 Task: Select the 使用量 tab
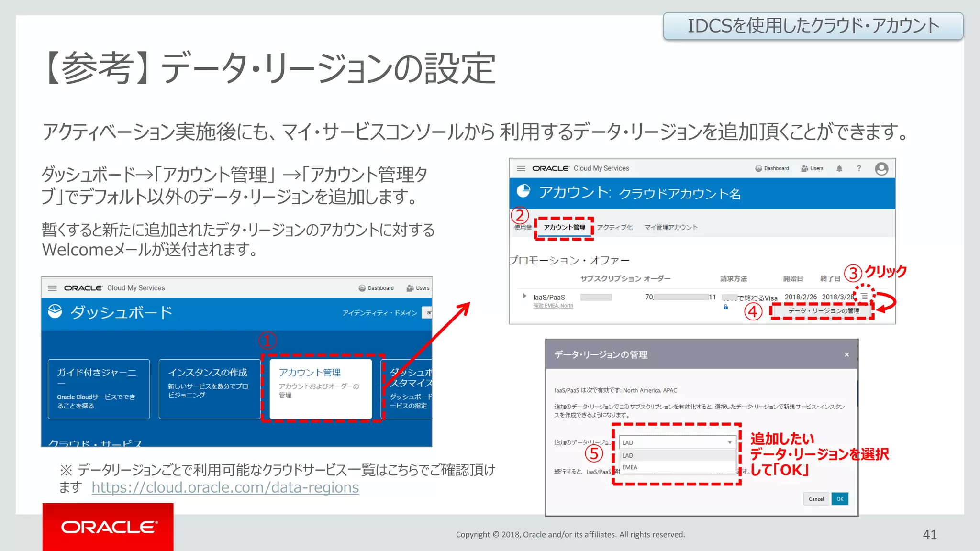pos(523,227)
